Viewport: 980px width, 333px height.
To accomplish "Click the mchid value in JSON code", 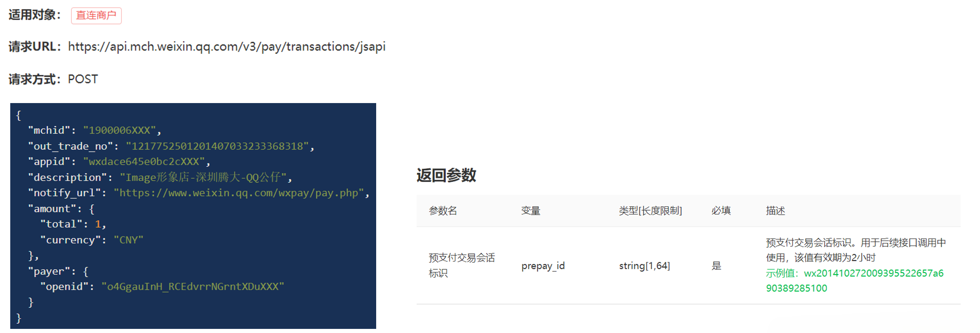I will click(x=119, y=131).
